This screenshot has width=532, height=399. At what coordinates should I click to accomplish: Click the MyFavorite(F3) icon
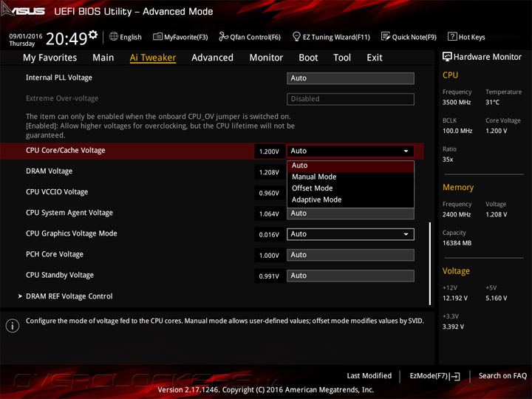(x=157, y=36)
